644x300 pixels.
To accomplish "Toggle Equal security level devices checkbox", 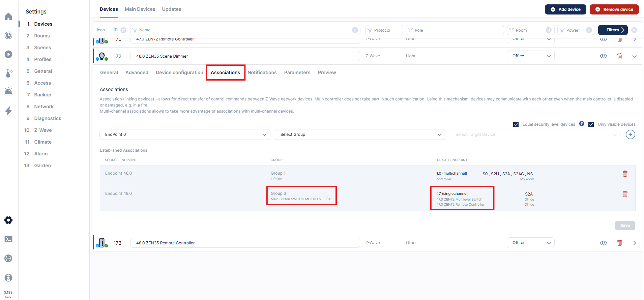I will (x=516, y=124).
